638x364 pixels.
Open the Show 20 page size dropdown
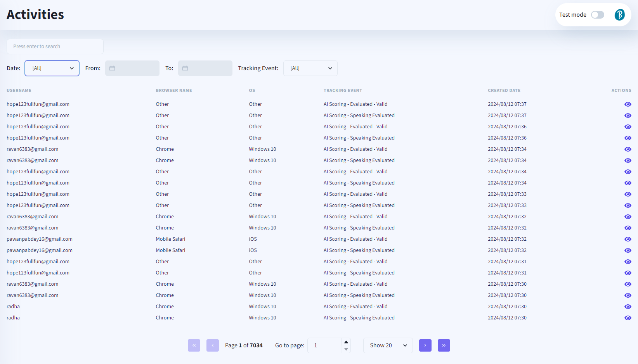tap(388, 345)
